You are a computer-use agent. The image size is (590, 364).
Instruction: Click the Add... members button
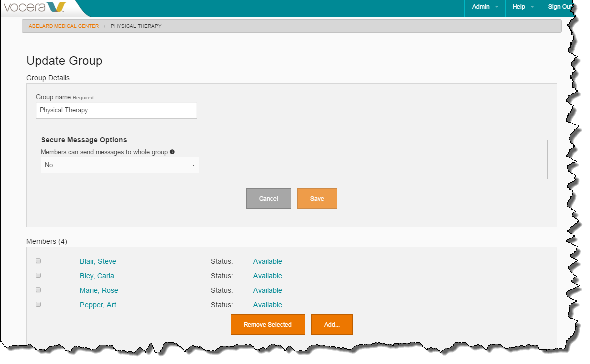332,325
